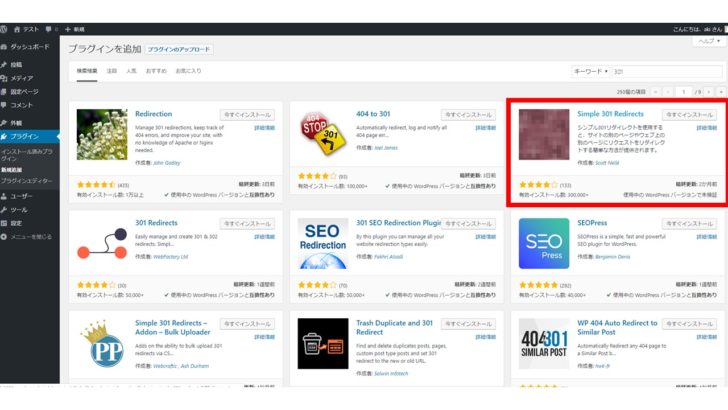This screenshot has height=410, width=728.
Task: Install Trash Duplicate and 301 Redirect plugin
Action: [468, 324]
